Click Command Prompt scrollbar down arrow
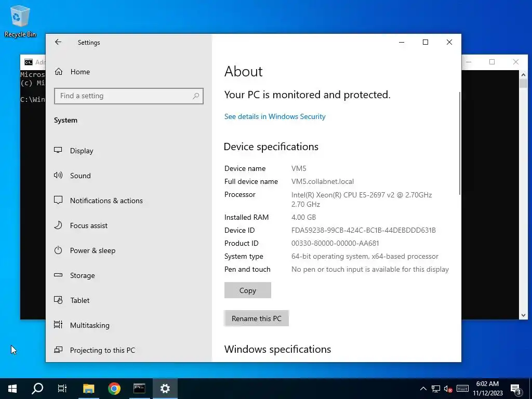Screen dimensions: 532x399 point(523,315)
